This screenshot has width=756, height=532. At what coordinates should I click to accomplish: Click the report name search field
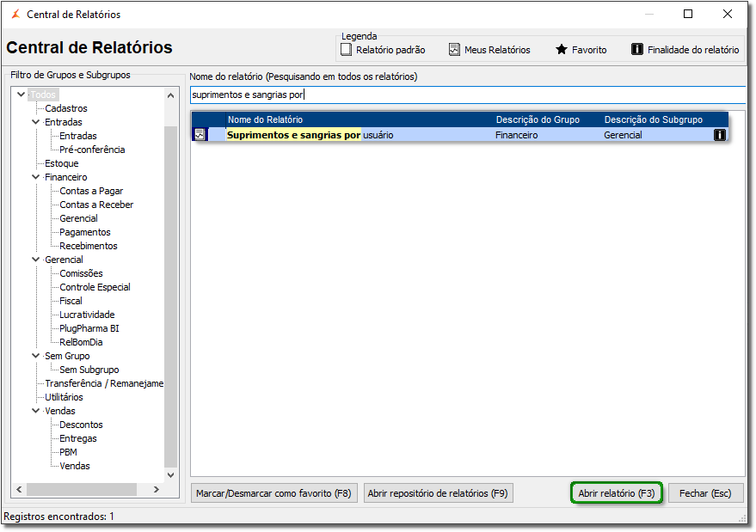tap(467, 95)
